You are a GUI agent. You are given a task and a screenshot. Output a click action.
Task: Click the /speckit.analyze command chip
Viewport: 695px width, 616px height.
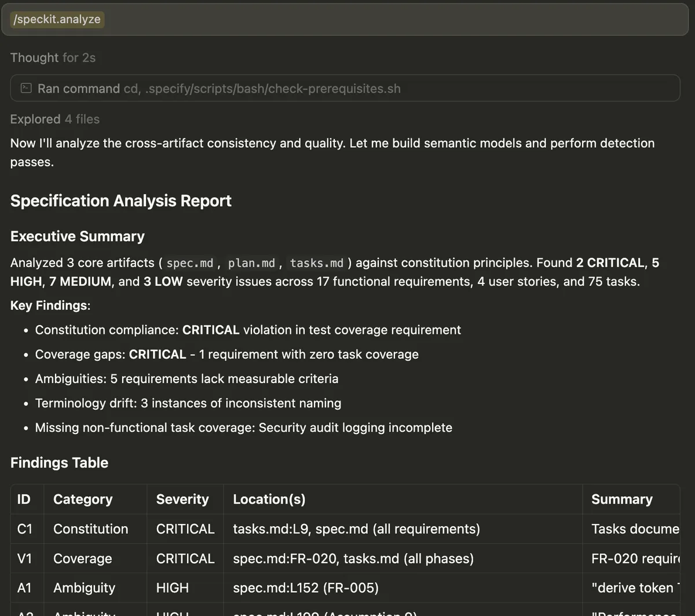(x=56, y=19)
